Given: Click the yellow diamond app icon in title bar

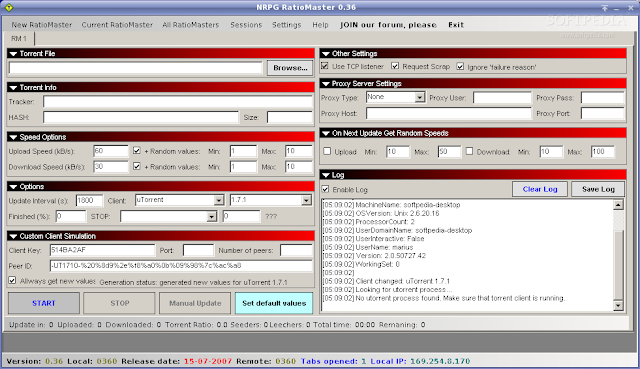Looking at the screenshot, I should 9,7.
